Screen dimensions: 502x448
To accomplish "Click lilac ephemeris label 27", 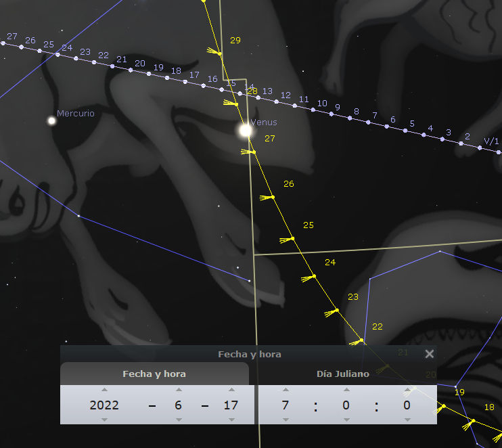I will [12, 36].
